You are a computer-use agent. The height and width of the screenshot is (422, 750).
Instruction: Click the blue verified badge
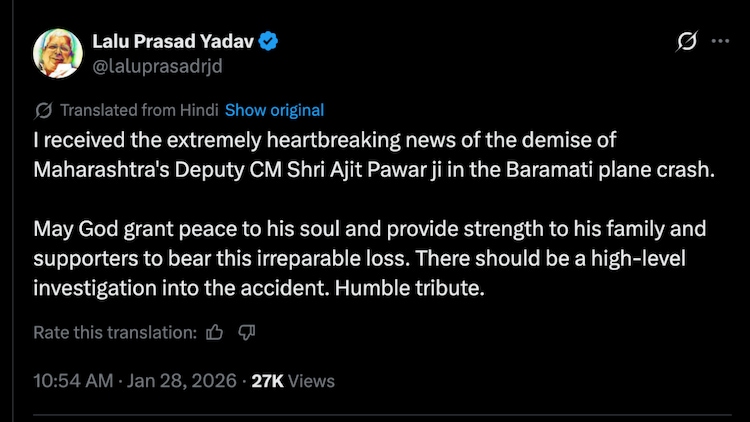click(x=270, y=42)
